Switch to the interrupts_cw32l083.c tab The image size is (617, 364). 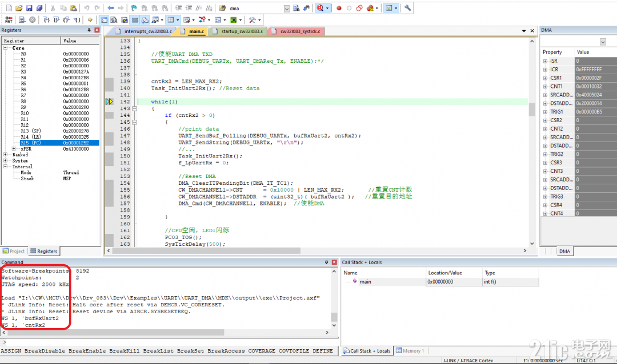[x=144, y=31]
